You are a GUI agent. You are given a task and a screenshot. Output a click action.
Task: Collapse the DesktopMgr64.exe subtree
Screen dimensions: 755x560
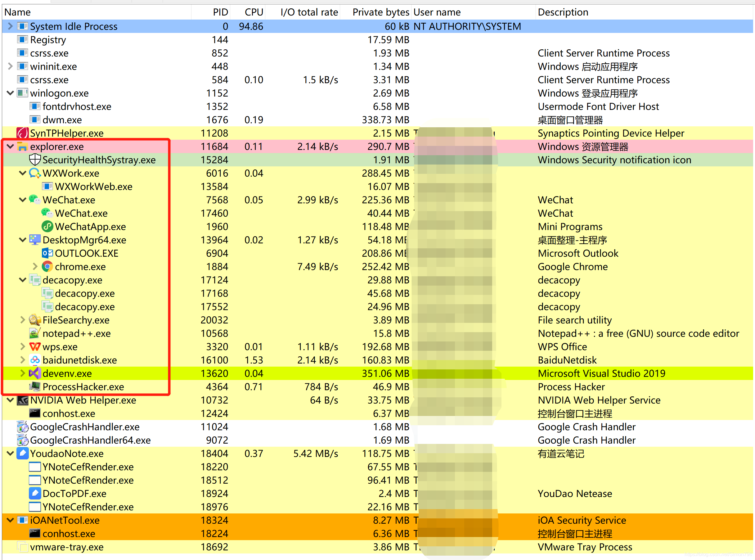click(x=23, y=240)
